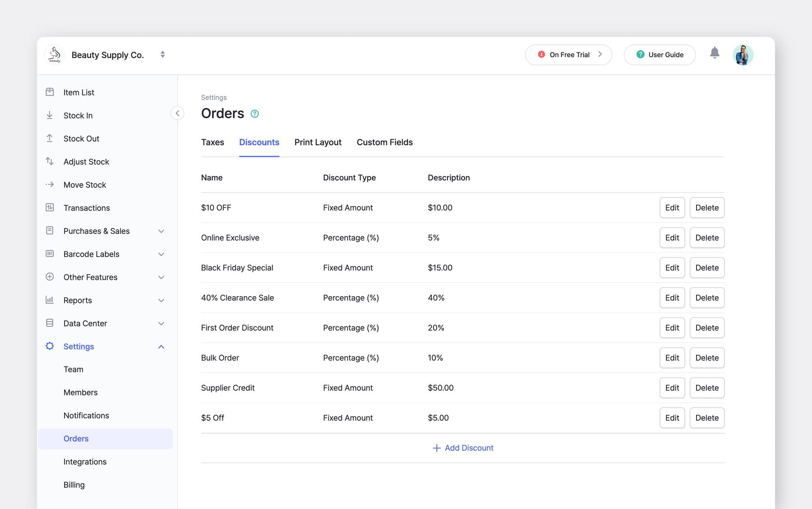The height and width of the screenshot is (509, 812).
Task: Open the Custom Fields tab
Action: coord(384,142)
